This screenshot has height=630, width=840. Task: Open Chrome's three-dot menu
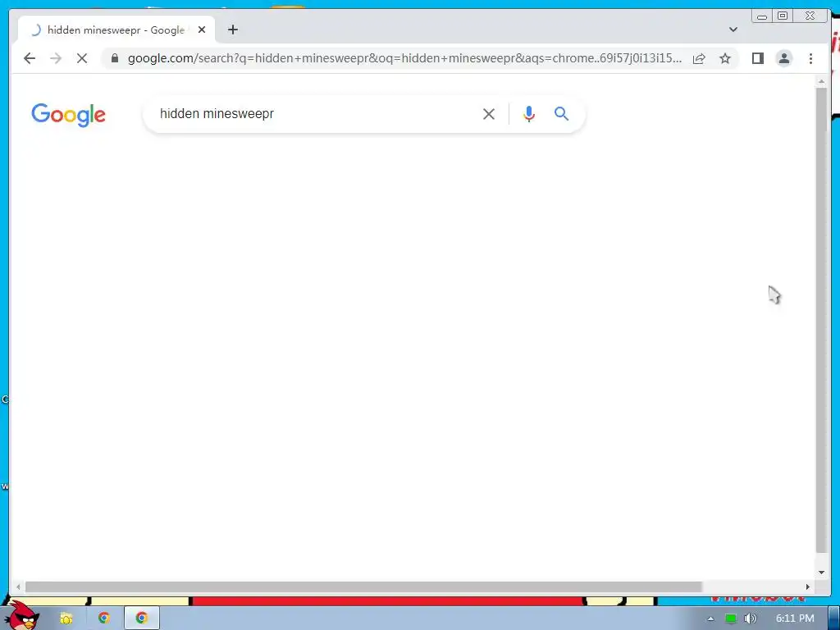[x=810, y=58]
